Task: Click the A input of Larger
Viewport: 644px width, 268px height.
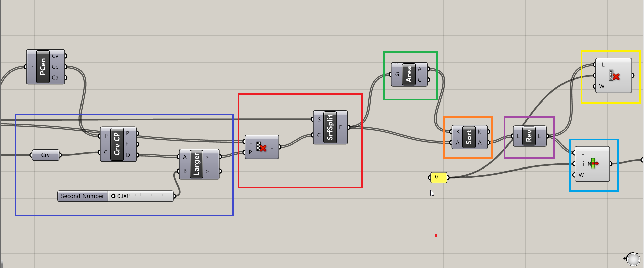Action: (x=185, y=157)
